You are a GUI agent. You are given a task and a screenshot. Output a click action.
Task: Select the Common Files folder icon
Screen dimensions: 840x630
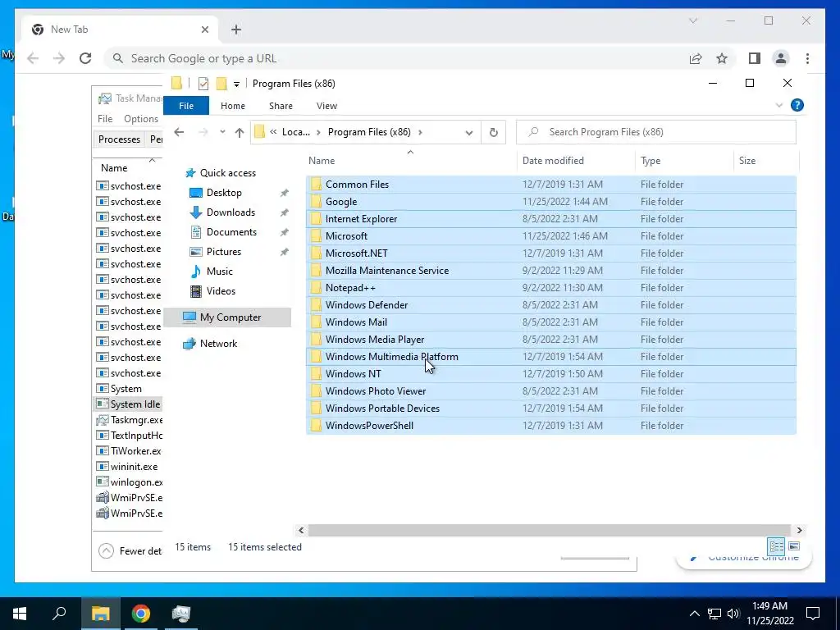316,185
